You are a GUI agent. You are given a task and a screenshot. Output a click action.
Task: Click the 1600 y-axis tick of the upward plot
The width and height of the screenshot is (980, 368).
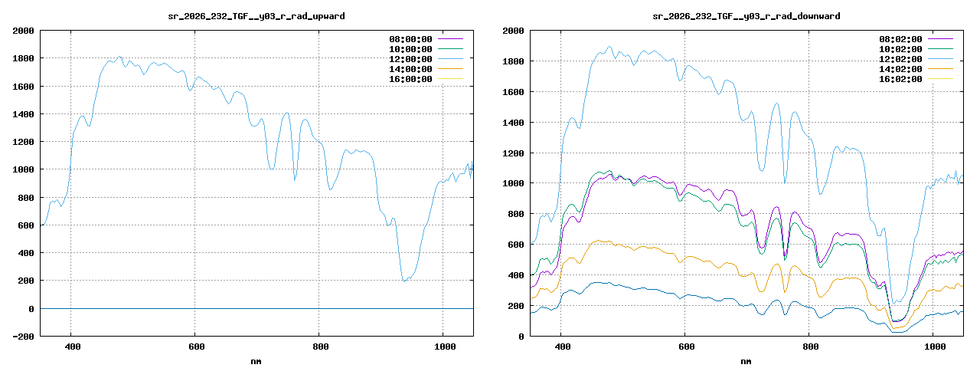click(x=23, y=87)
